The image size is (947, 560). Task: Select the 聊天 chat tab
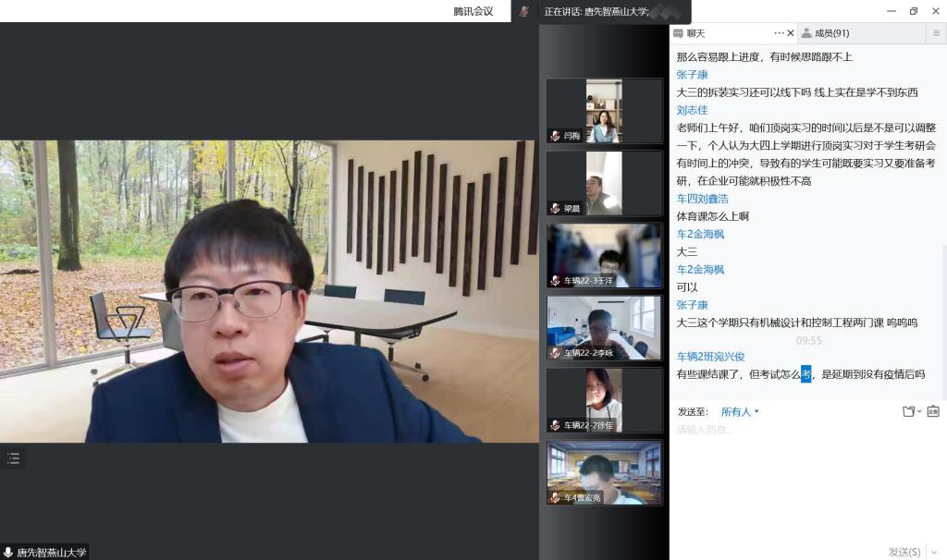coord(695,33)
